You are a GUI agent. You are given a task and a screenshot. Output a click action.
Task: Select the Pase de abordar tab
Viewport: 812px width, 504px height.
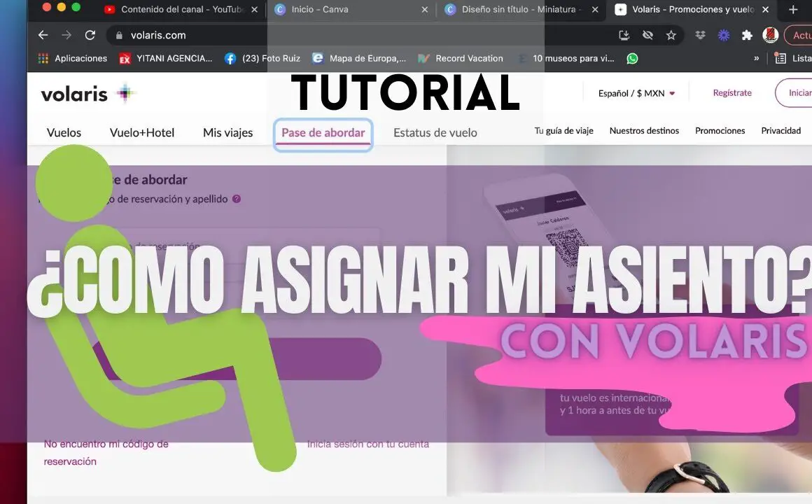coord(323,134)
